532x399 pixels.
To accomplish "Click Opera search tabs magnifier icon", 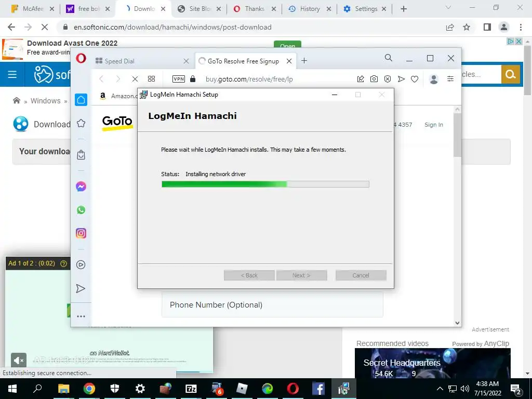I will [x=389, y=58].
